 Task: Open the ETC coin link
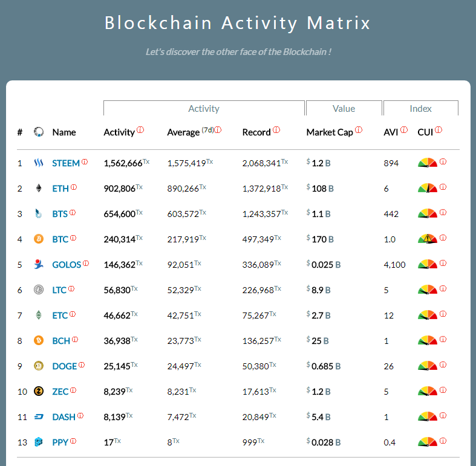tap(60, 316)
